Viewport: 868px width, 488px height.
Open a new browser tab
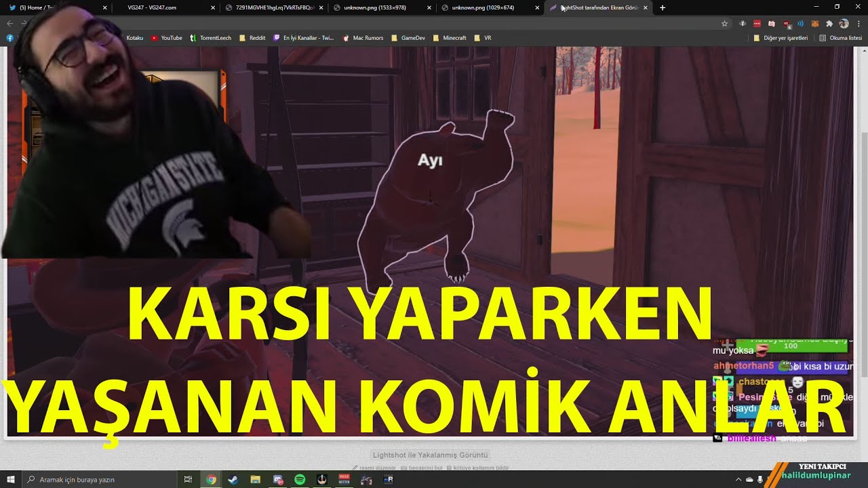[663, 7]
